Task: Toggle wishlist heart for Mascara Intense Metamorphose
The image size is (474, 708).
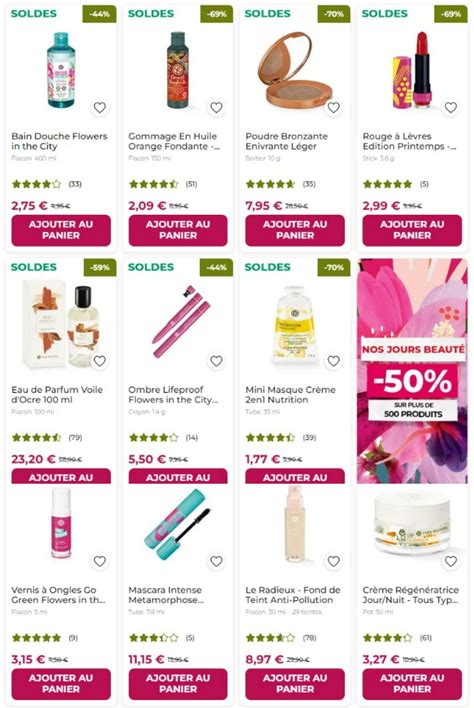Action: 216,561
